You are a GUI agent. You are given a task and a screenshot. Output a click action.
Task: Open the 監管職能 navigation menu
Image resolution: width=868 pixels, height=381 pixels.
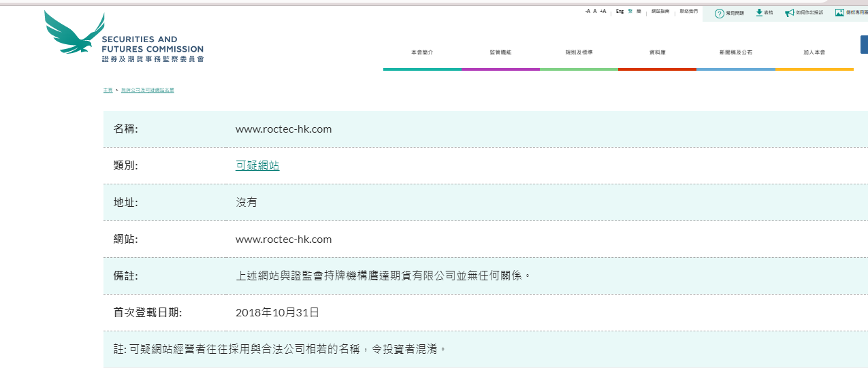(500, 52)
